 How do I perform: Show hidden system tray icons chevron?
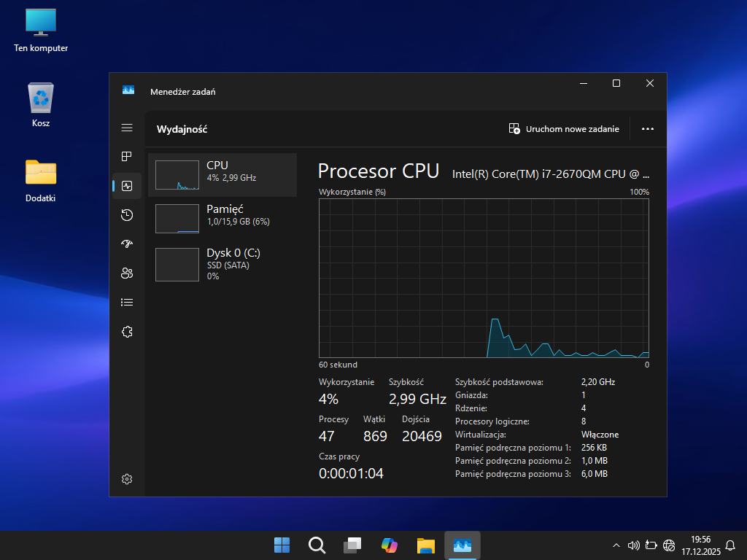[616, 545]
